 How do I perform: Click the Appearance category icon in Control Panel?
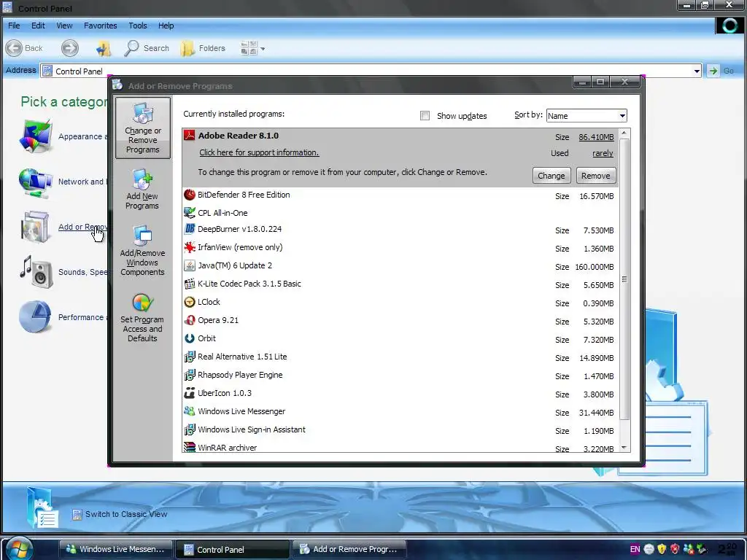point(35,136)
